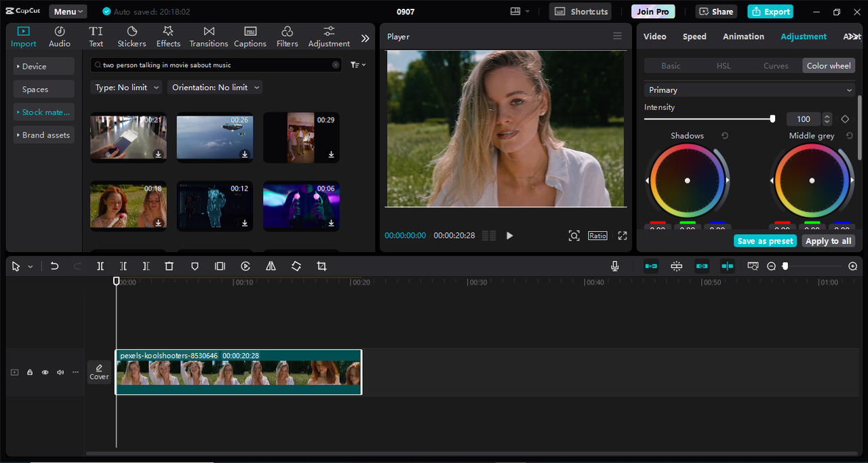Select the Curves sub-tab
The height and width of the screenshot is (463, 868).
point(776,66)
